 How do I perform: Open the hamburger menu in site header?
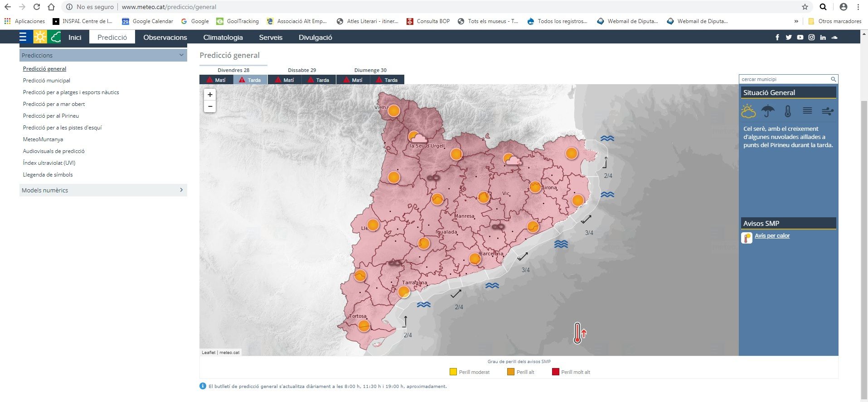pyautogui.click(x=23, y=37)
